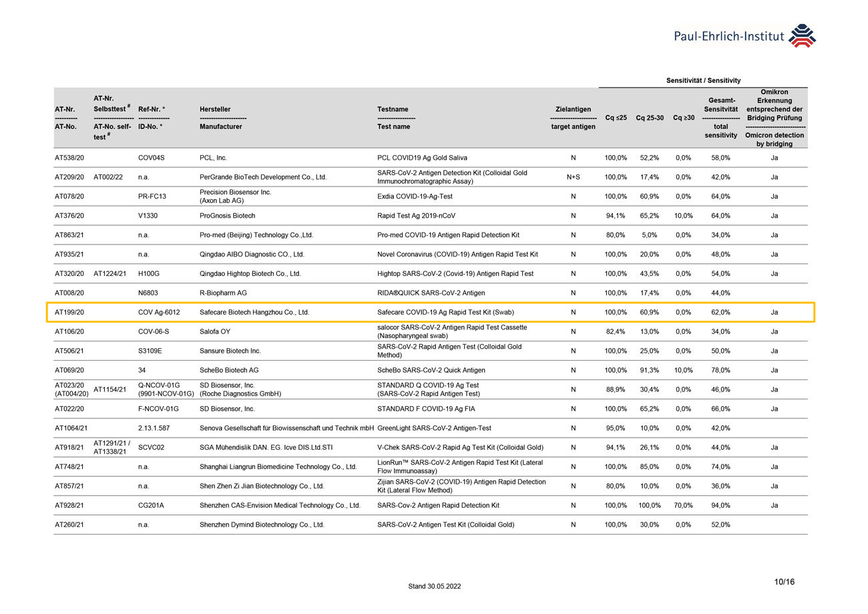Click the AT1154/21 self-test number

click(x=112, y=390)
